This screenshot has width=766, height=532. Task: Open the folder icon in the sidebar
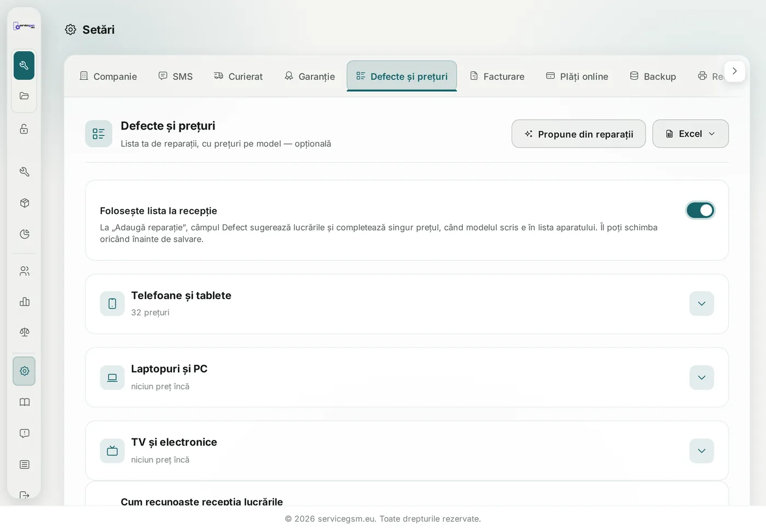click(24, 96)
